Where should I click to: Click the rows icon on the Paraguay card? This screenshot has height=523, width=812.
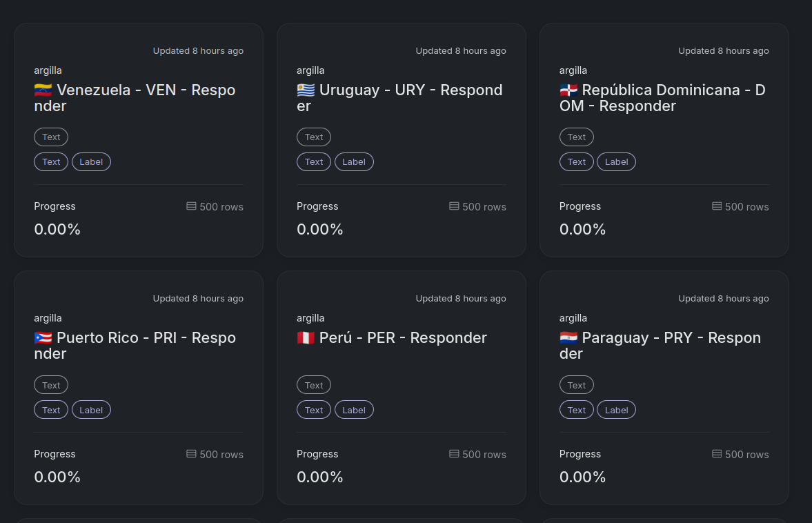tap(717, 454)
